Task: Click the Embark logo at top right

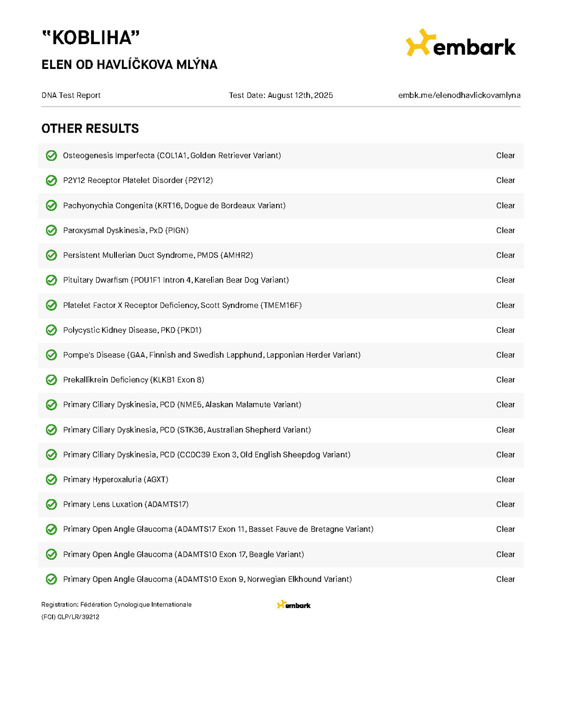Action: (x=461, y=43)
